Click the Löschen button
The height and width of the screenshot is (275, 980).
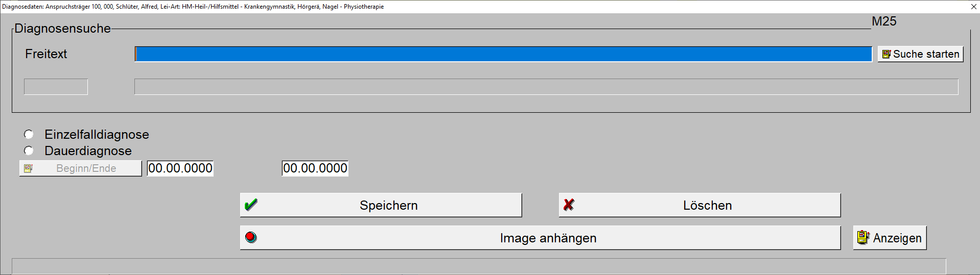pyautogui.click(x=699, y=205)
